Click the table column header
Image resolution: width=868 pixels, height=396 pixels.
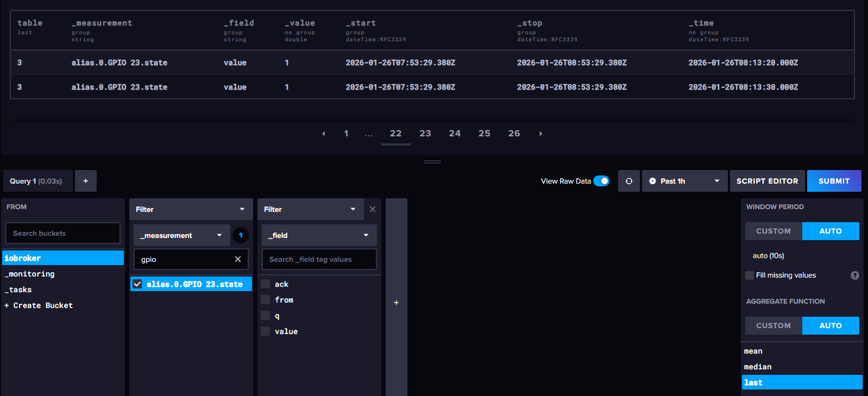pos(30,23)
